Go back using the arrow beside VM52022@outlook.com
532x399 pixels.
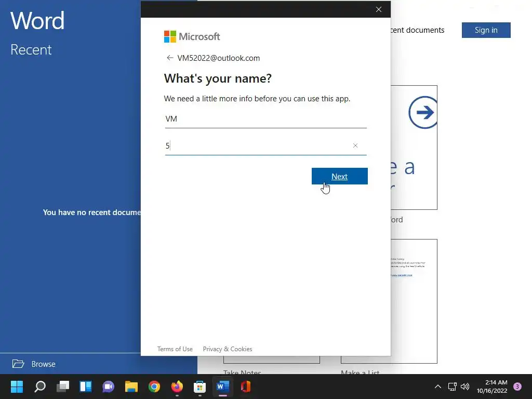[x=170, y=58]
